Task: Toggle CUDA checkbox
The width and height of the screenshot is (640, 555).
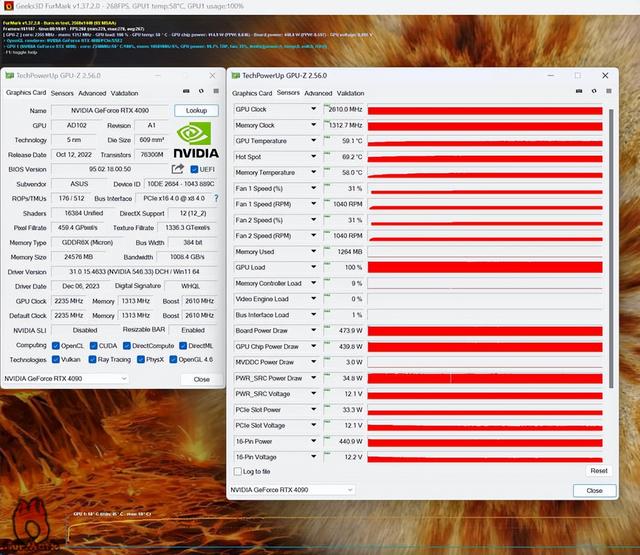Action: (x=93, y=346)
